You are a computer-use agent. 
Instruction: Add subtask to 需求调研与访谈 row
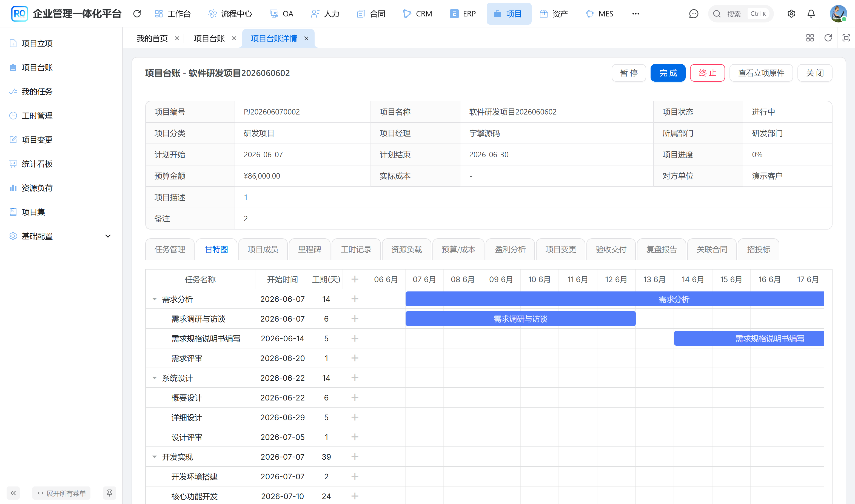(355, 319)
